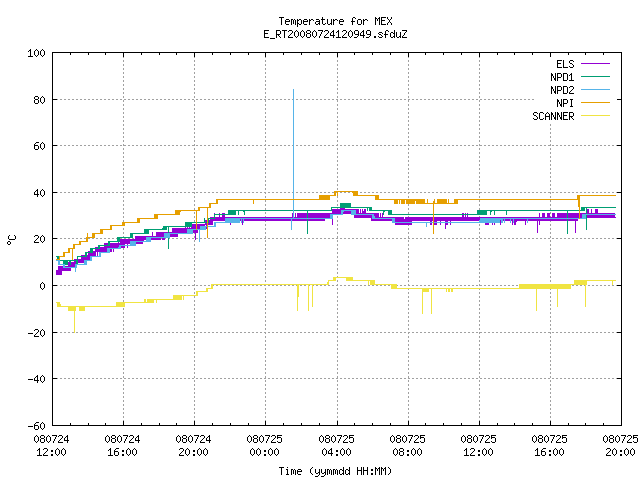The height and width of the screenshot is (480, 640).
Task: Click the -40 y-axis tick label
Action: (36, 379)
